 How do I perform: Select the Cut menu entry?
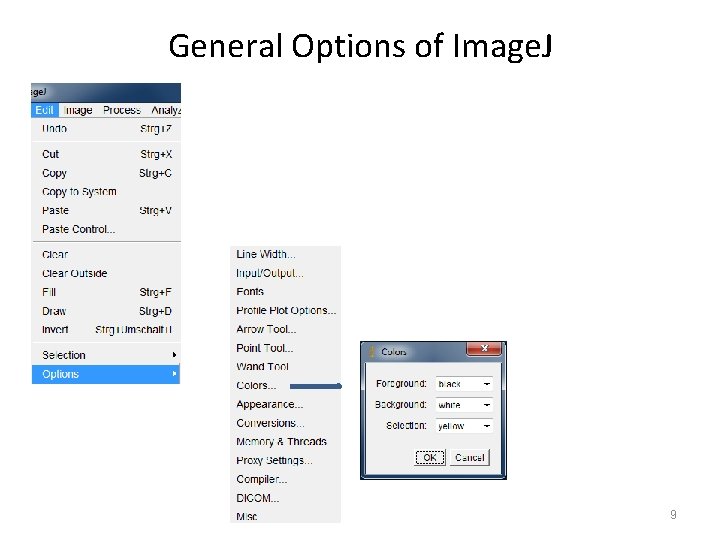click(x=106, y=154)
